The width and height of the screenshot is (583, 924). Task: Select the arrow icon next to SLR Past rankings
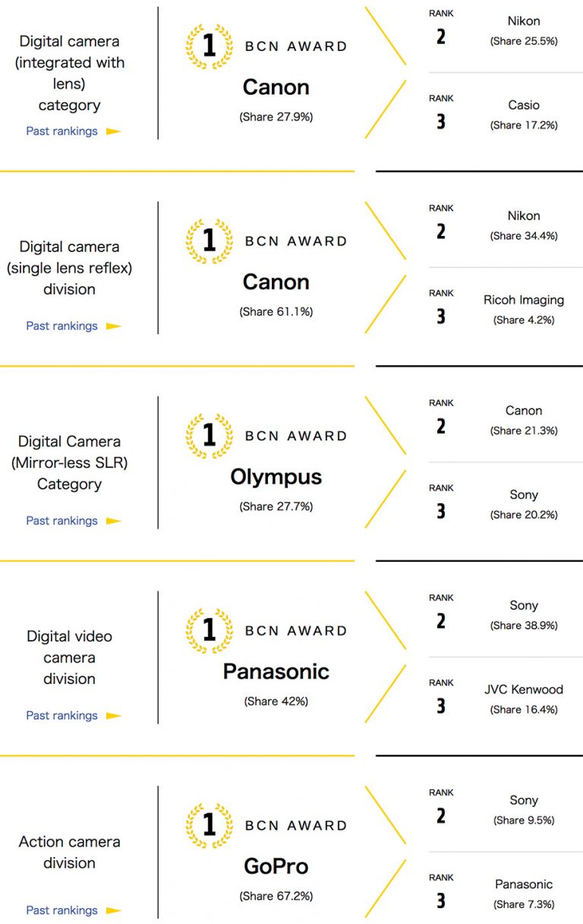point(111,326)
